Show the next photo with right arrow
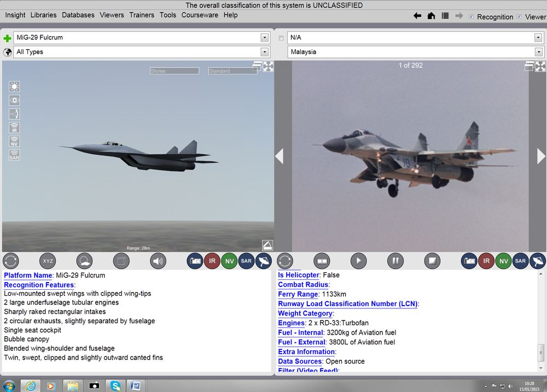Screen dimensions: 547x392 point(541,156)
